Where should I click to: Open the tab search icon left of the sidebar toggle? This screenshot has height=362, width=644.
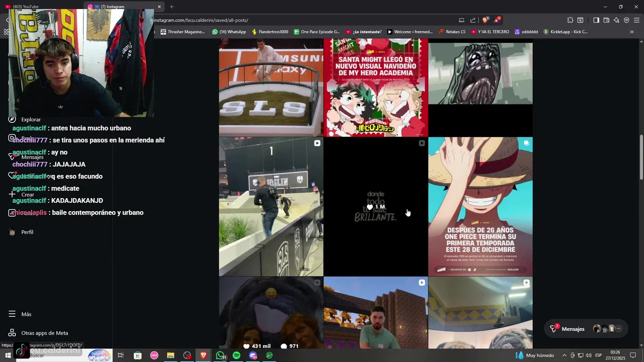(580, 20)
